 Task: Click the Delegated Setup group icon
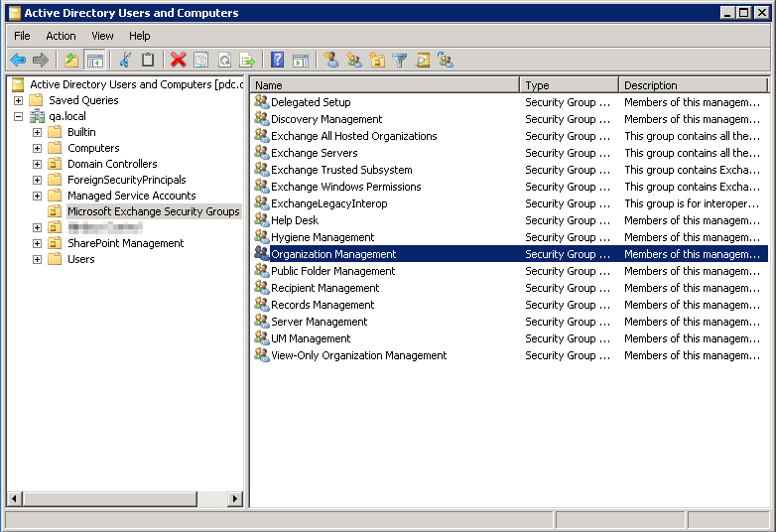point(261,102)
